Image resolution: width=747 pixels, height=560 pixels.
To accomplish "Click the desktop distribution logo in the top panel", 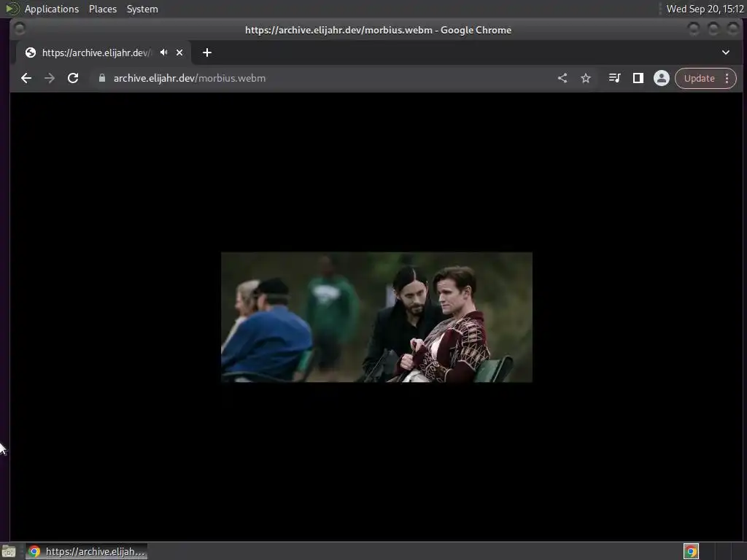I will pyautogui.click(x=12, y=9).
